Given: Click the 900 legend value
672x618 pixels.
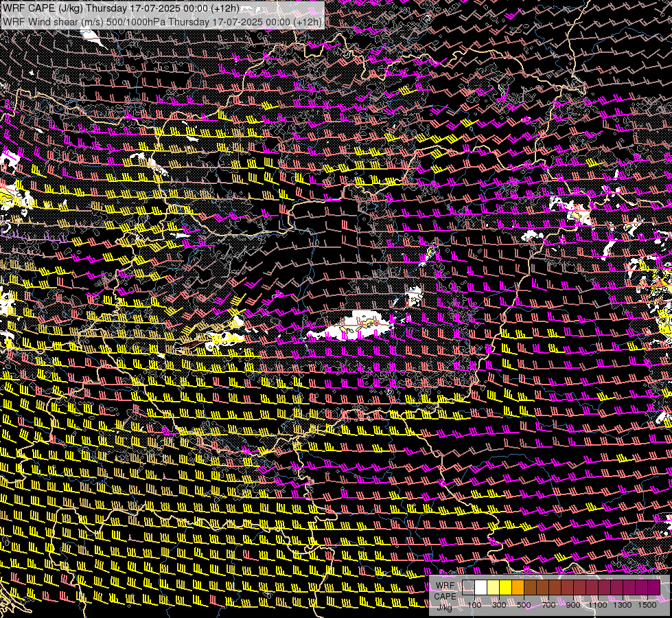Looking at the screenshot, I should [573, 605].
